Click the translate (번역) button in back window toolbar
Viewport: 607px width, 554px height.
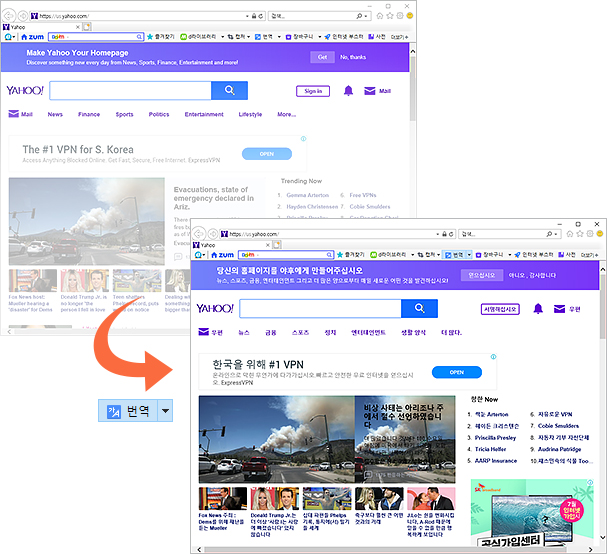(x=264, y=37)
